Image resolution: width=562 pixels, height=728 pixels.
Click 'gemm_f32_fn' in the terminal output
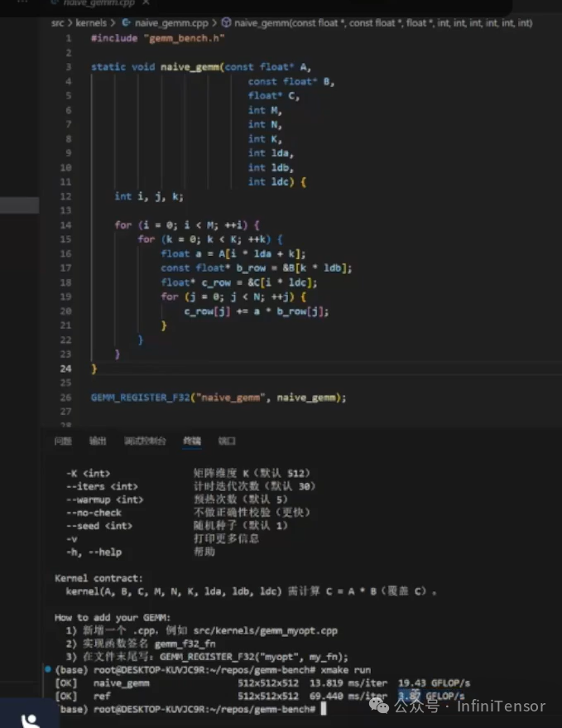click(x=185, y=644)
